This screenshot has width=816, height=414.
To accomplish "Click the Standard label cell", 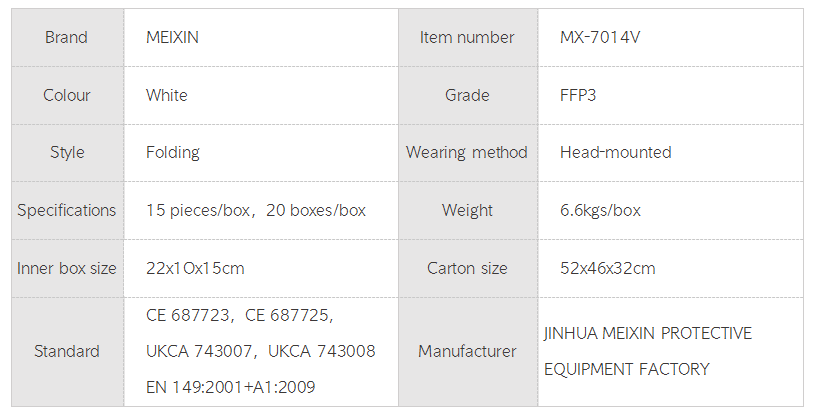I will point(66,352).
